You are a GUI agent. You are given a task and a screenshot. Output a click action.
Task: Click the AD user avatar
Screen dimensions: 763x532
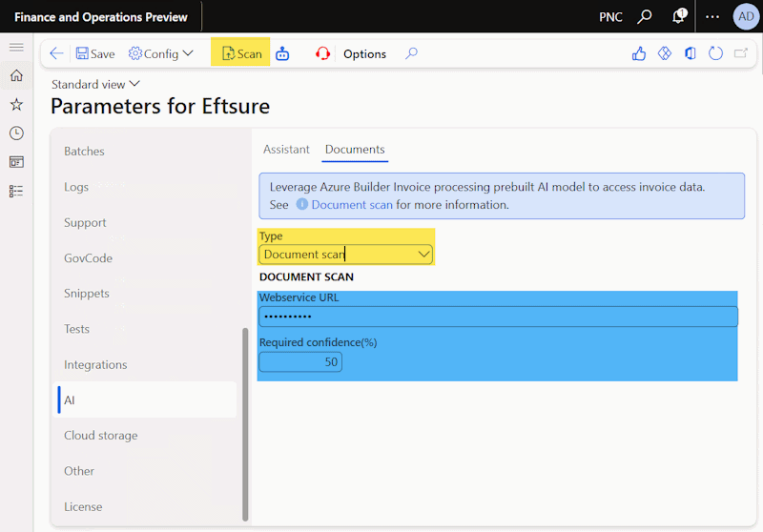[746, 16]
